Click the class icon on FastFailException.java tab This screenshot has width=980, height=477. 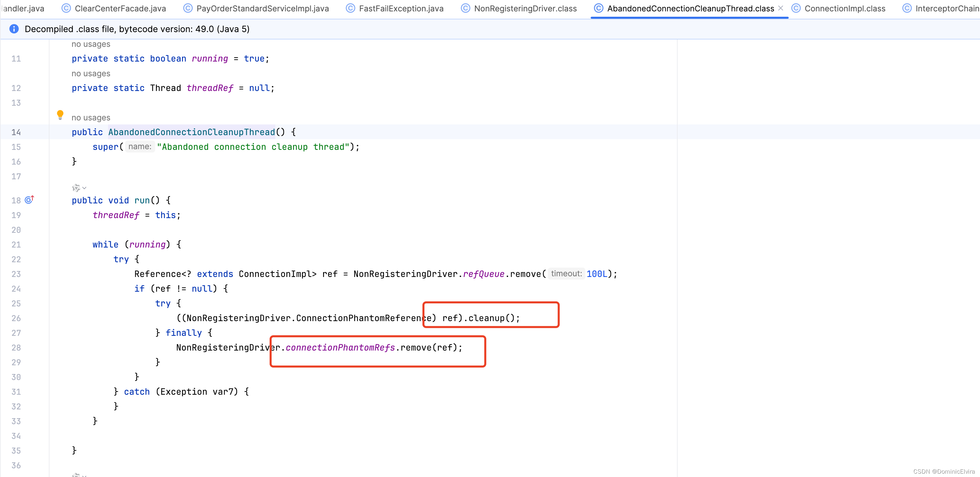[351, 8]
